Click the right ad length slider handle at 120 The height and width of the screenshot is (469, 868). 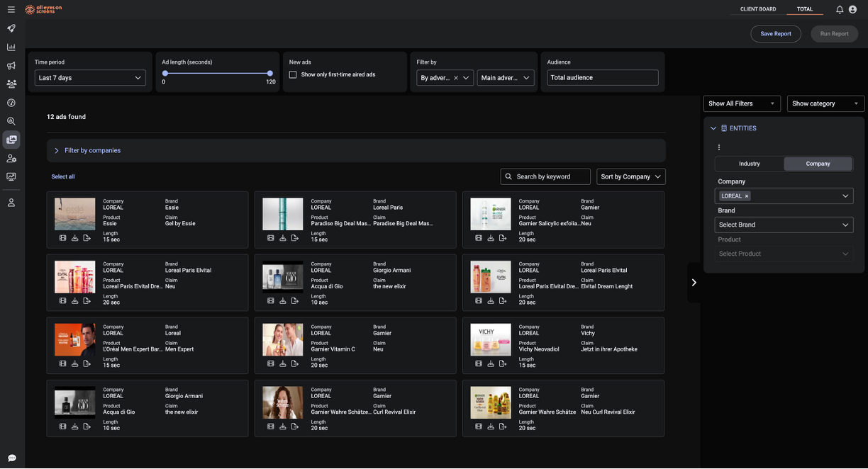click(x=270, y=73)
